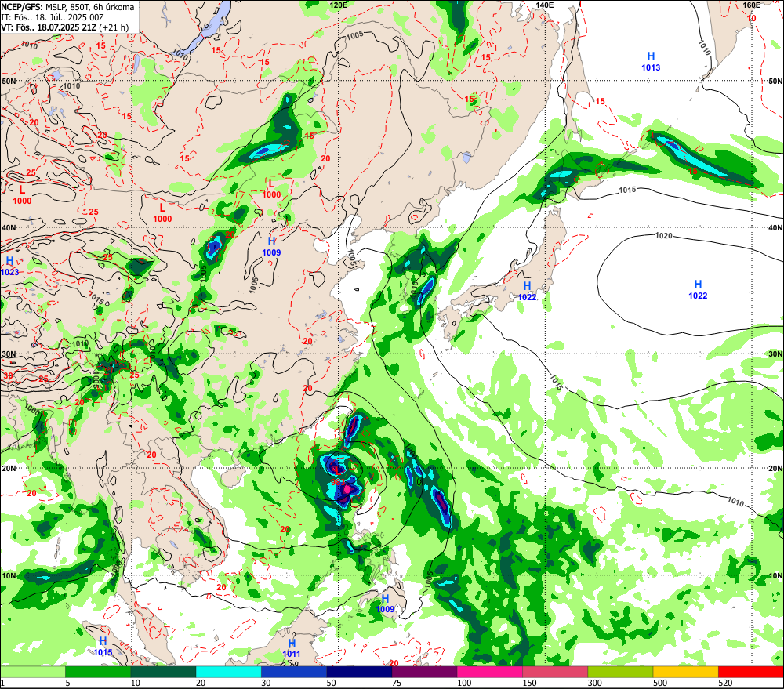The width and height of the screenshot is (784, 689).
Task: Click the 160E longitude label
Action: pyautogui.click(x=752, y=5)
